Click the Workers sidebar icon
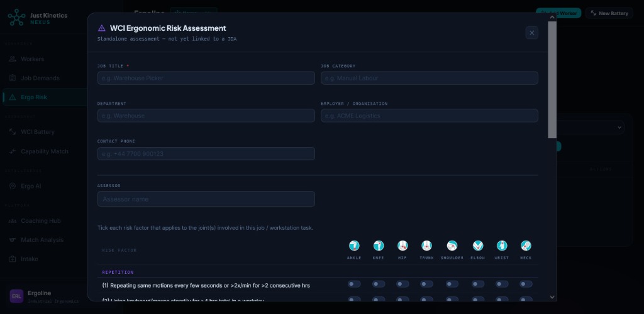 pos(13,59)
